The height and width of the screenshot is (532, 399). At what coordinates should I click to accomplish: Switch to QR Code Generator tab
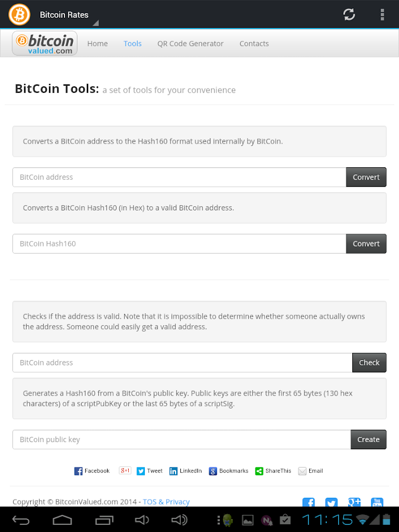(190, 44)
